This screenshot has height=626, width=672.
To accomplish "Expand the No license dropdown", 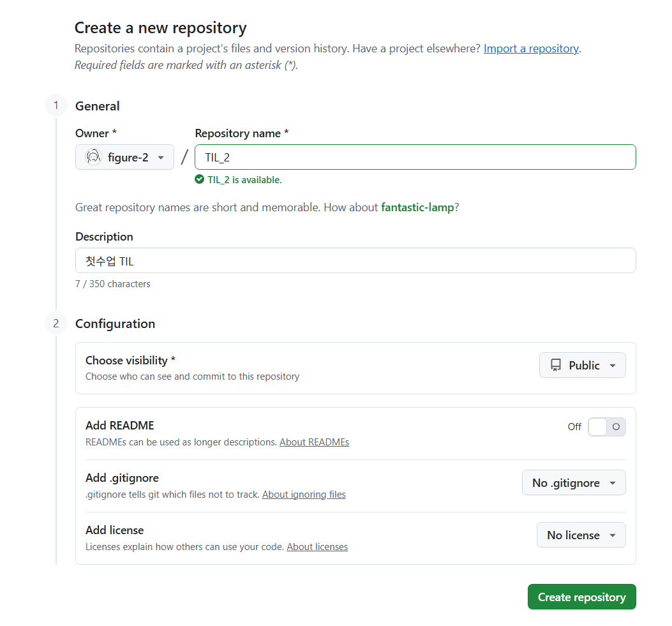I will click(581, 535).
